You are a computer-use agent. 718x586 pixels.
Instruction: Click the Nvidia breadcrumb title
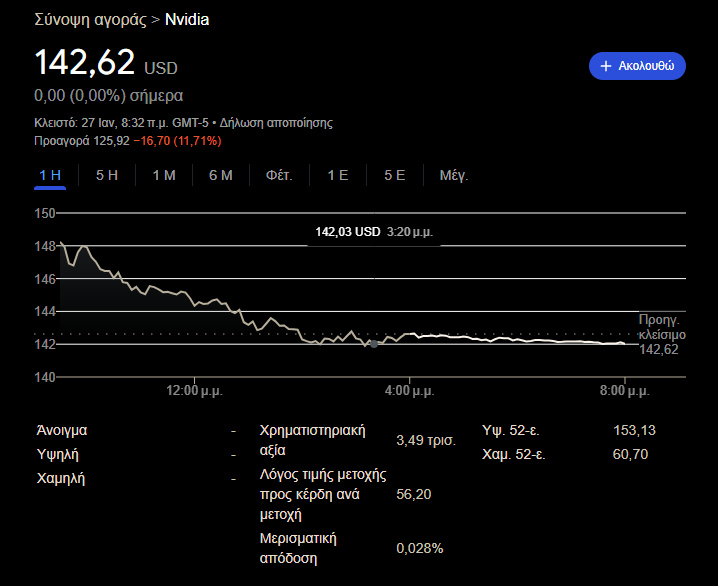click(x=187, y=20)
